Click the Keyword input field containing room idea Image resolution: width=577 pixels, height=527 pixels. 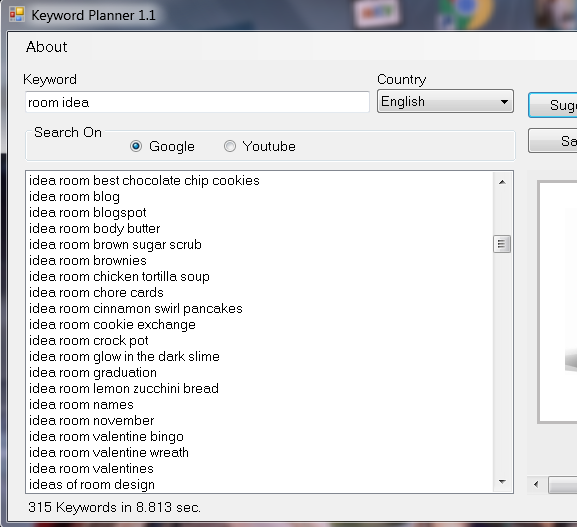197,102
